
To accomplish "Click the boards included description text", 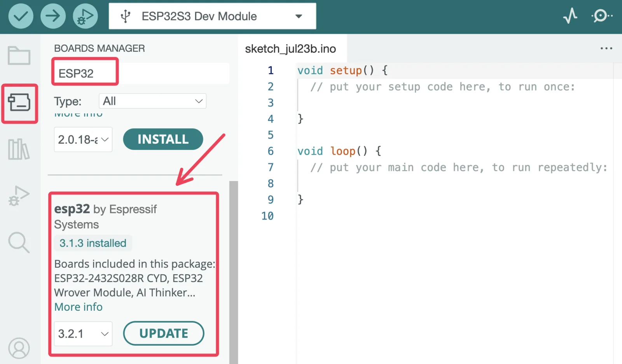I will pos(135,278).
